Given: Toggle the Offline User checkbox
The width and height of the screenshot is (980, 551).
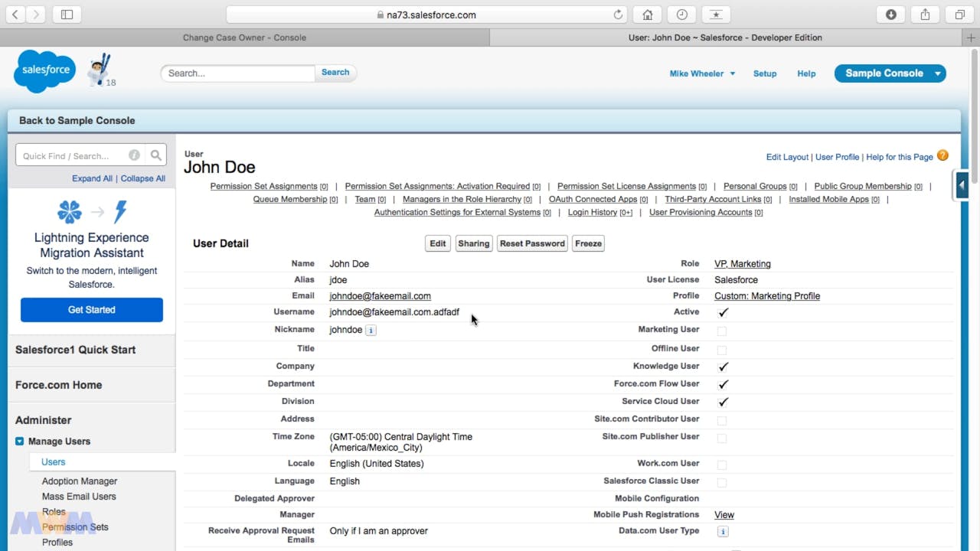Looking at the screenshot, I should coord(722,350).
